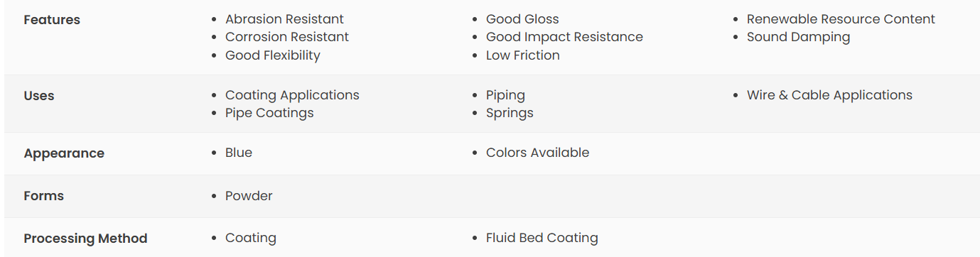Click the Abrasion Resistant feature

[284, 19]
